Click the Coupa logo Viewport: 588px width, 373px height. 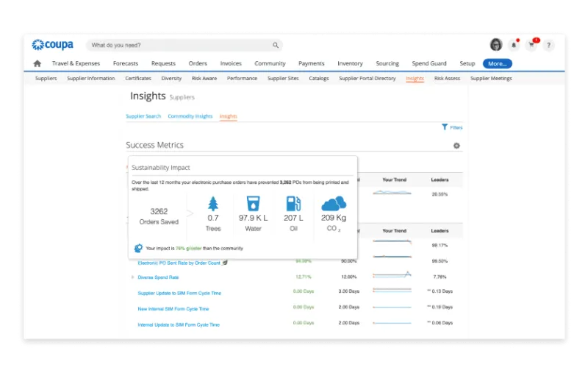click(x=52, y=45)
